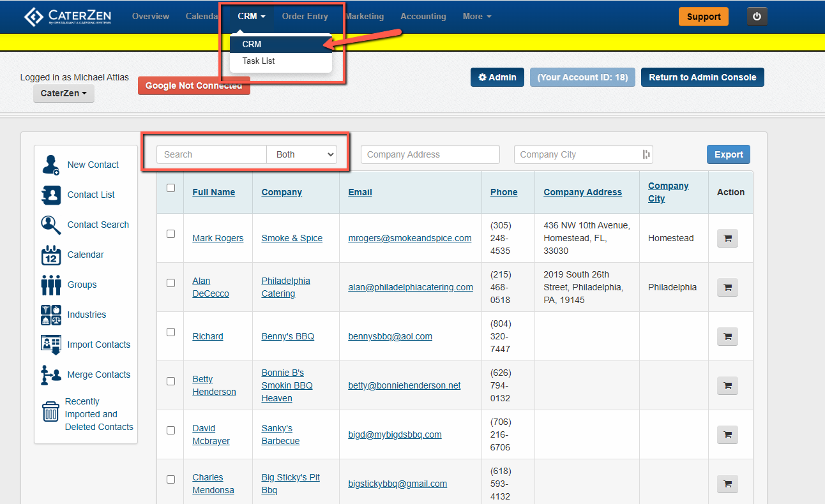Open the Industries icon

(x=50, y=315)
